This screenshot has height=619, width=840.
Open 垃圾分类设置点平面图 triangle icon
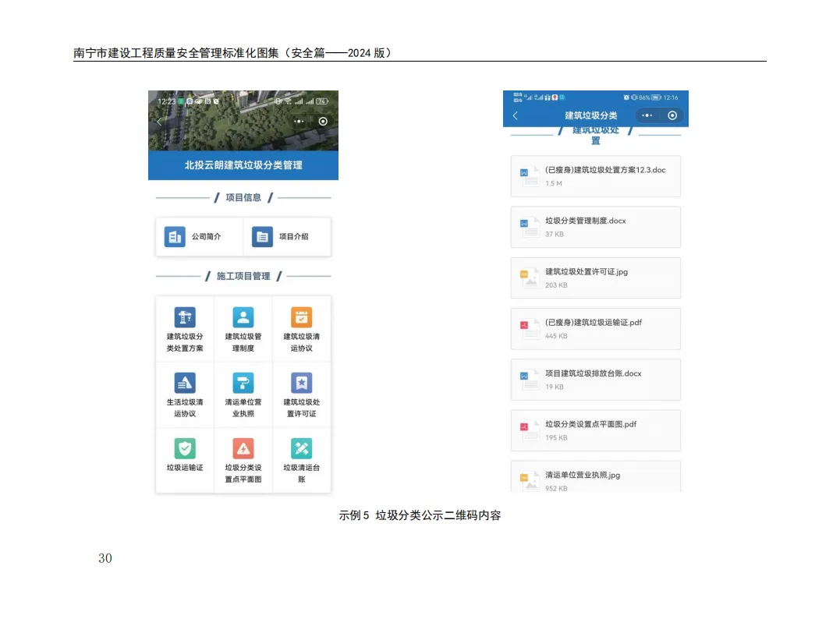point(243,448)
